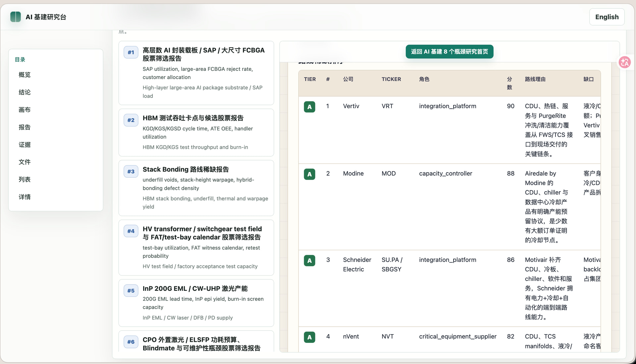Click Modine's 路线理由 description text
Screen dimensions: 636x364
point(547,207)
